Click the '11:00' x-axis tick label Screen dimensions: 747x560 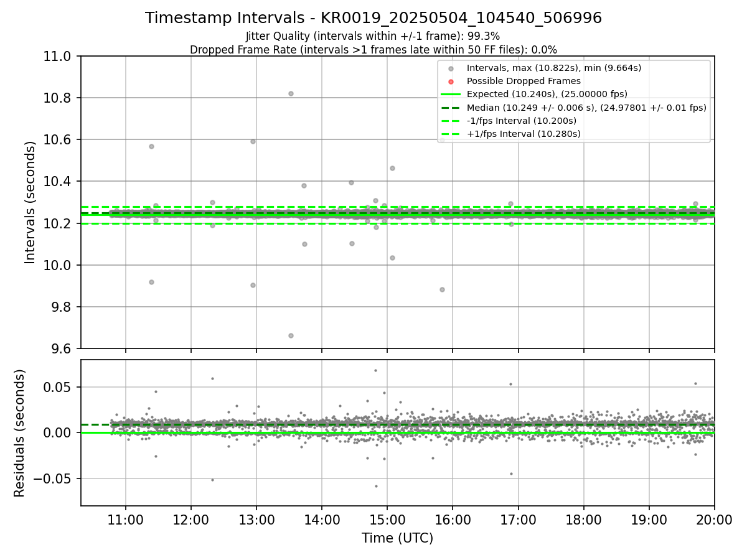click(x=126, y=520)
